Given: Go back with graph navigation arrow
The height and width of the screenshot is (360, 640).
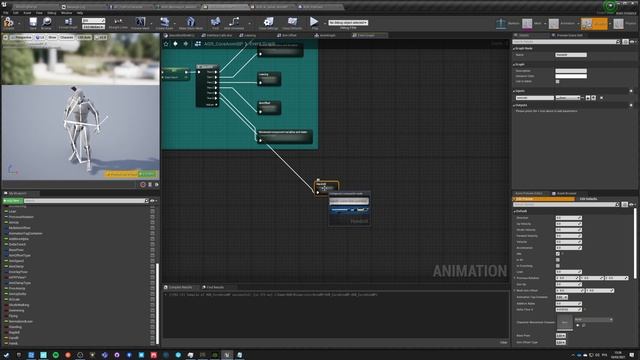Looking at the screenshot, I should coord(176,44).
